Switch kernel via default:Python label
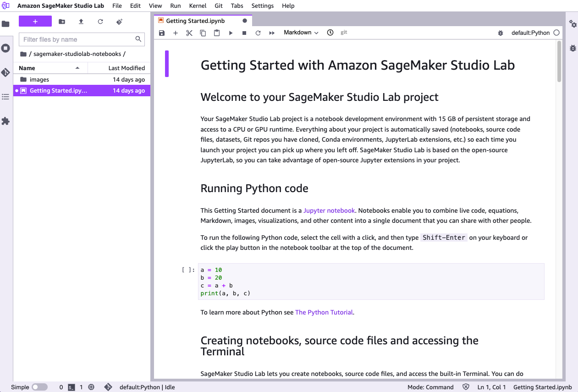 coord(530,33)
